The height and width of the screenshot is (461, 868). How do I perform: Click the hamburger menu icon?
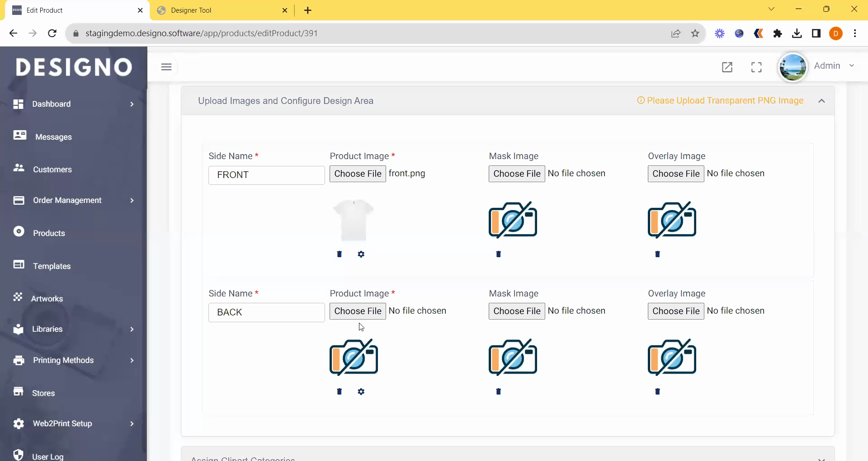click(166, 67)
